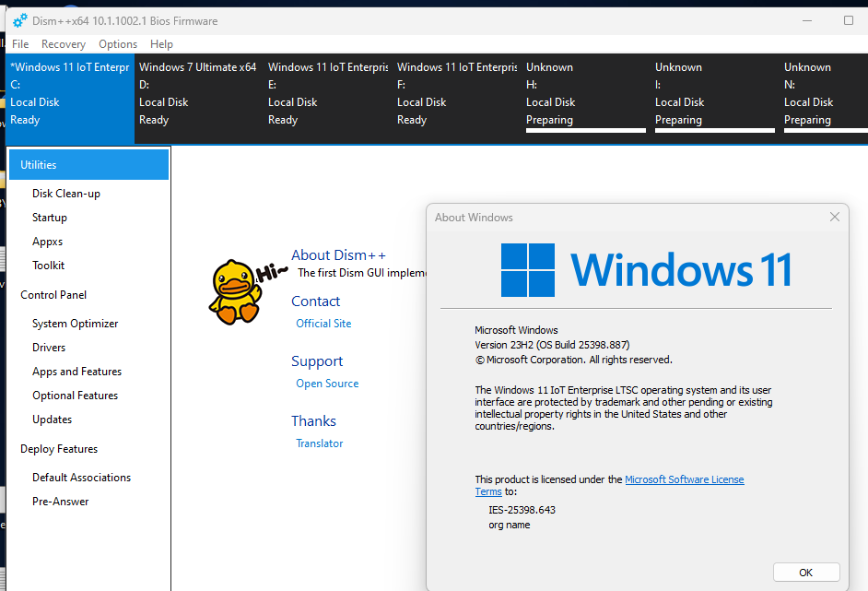The image size is (868, 591).
Task: Open Disk Clean-up in sidebar
Action: coord(66,194)
